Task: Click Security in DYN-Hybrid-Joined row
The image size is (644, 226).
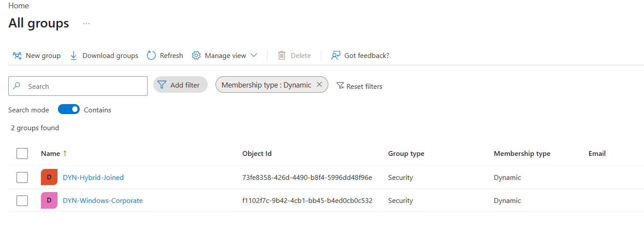Action: coord(401,177)
